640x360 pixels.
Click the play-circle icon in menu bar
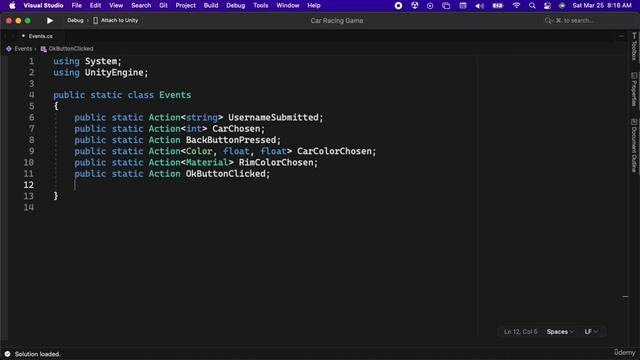pyautogui.click(x=430, y=5)
